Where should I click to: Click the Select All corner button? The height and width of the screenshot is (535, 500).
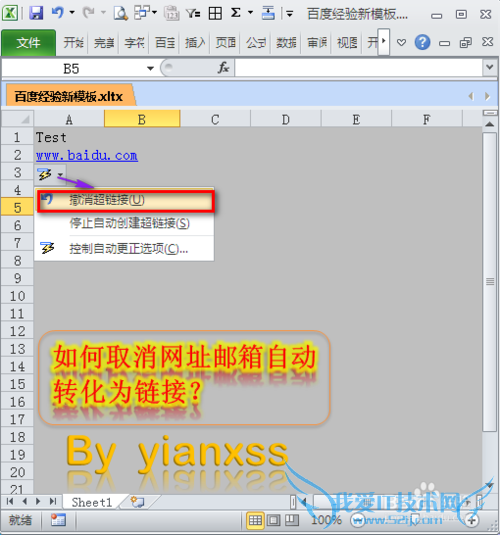[17, 119]
